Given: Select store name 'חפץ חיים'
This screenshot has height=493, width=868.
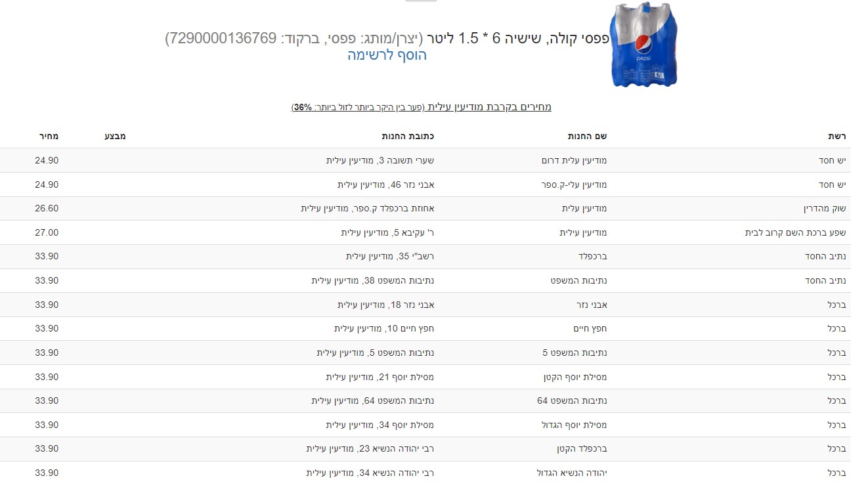Looking at the screenshot, I should coord(590,329).
